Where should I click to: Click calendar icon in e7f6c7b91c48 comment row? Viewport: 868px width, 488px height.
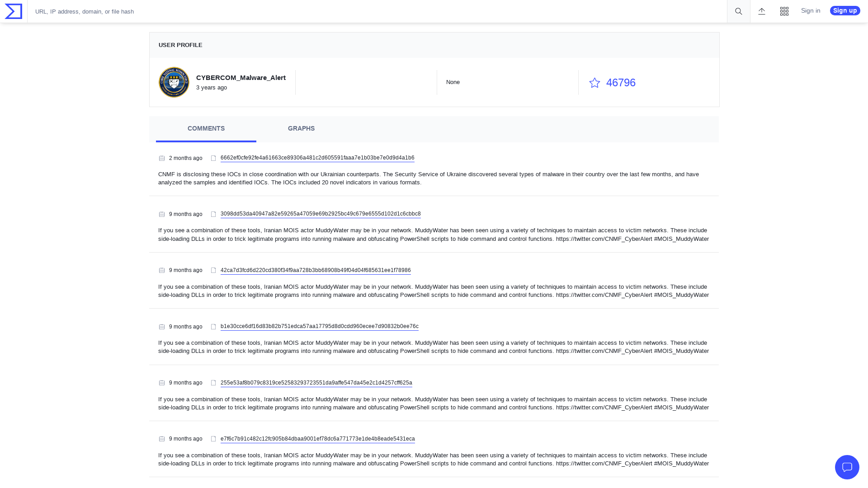tap(162, 439)
